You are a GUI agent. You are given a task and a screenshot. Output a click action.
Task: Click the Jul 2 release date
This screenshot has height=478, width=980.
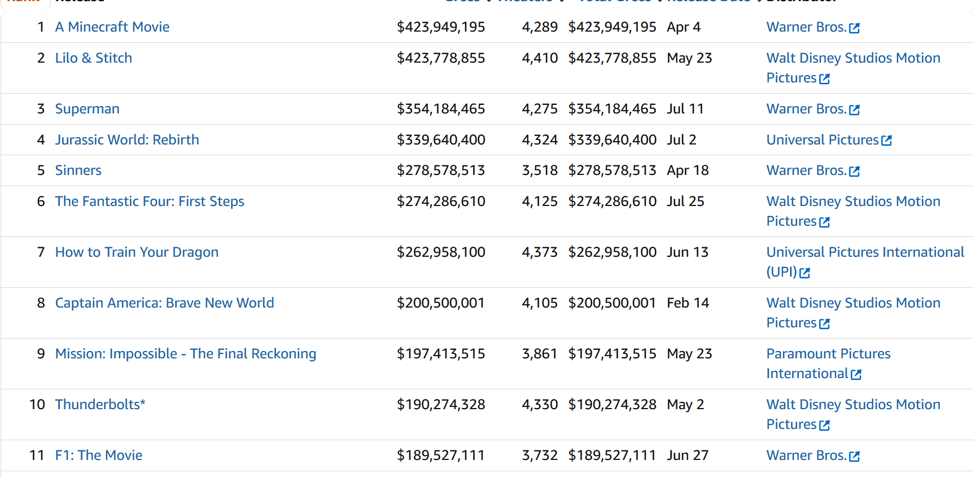681,140
